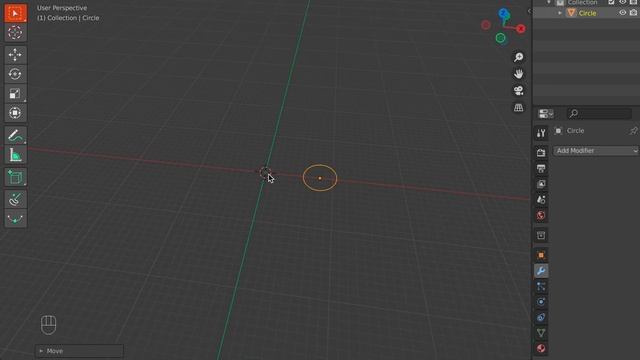Open the Particles properties tab

click(541, 287)
